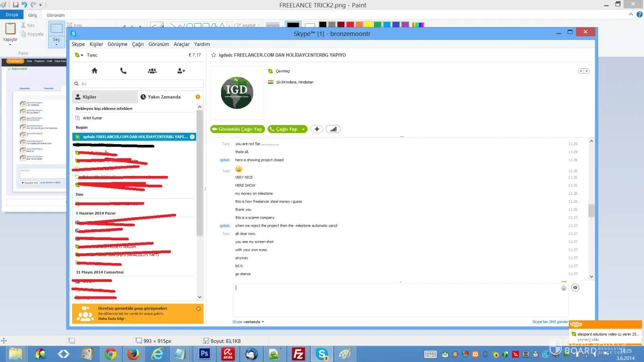Switch to the Kişiler contacts tab
The height and width of the screenshot is (362, 644).
pyautogui.click(x=105, y=97)
